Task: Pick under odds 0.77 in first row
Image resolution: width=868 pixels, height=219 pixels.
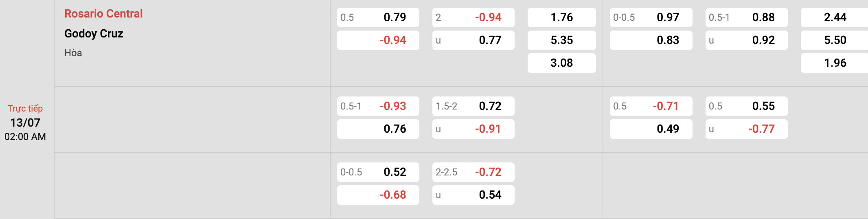Action: tap(473, 40)
